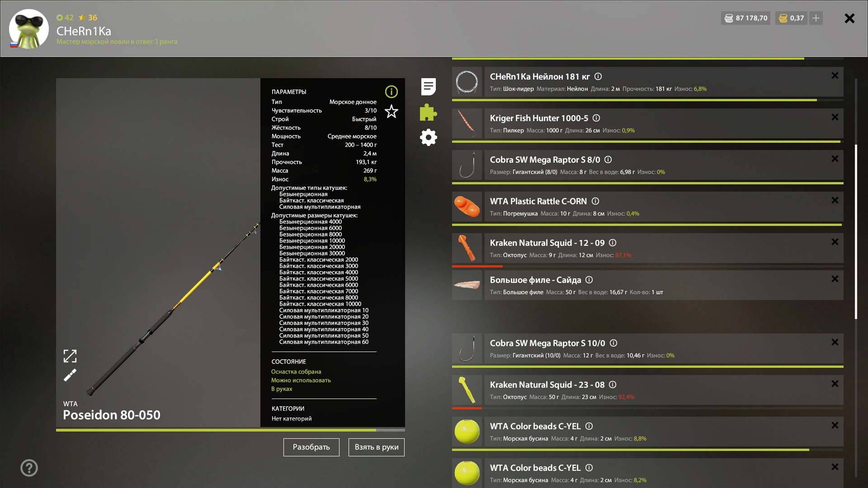Rename rod with pencil icon
The height and width of the screenshot is (488, 868).
70,375
